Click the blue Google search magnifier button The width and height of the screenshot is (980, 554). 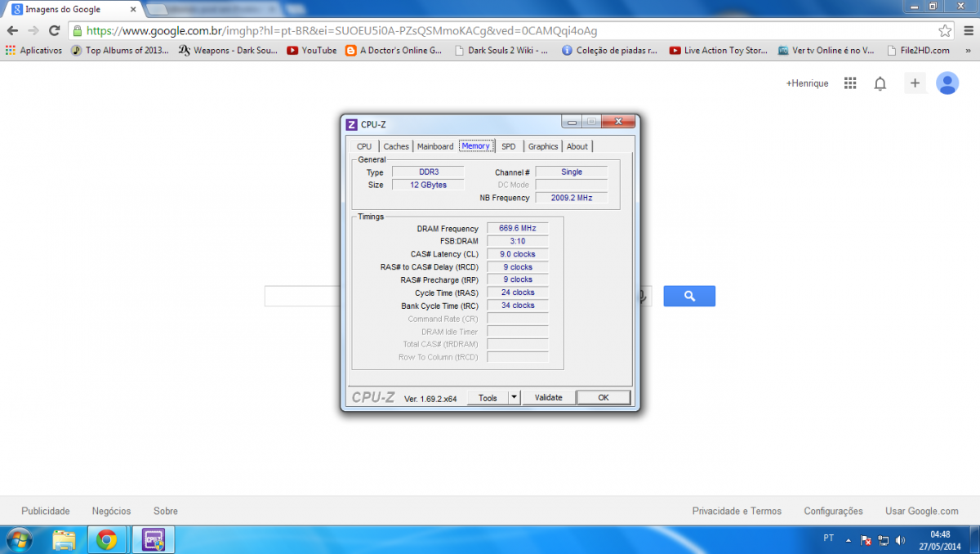[689, 296]
